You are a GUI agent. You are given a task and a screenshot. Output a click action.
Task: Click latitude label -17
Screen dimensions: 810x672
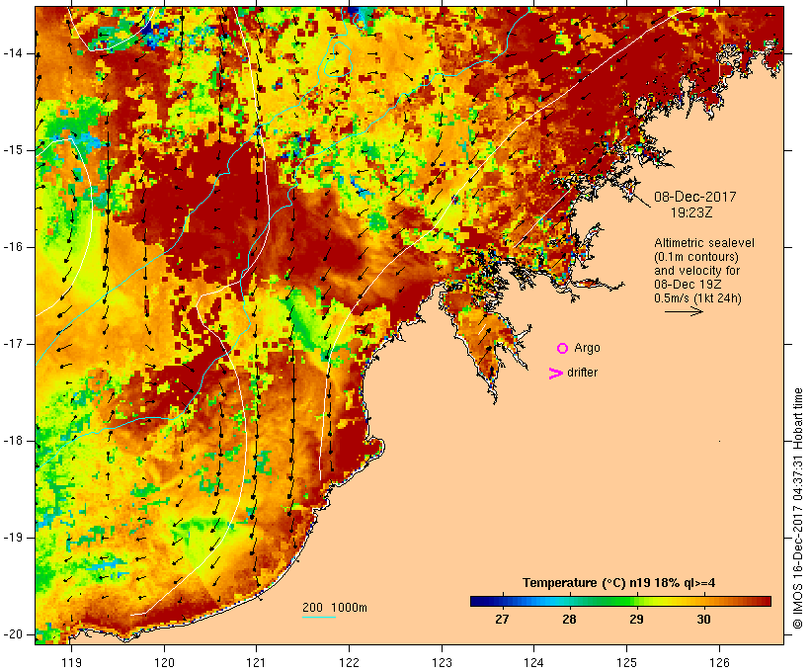click(12, 344)
